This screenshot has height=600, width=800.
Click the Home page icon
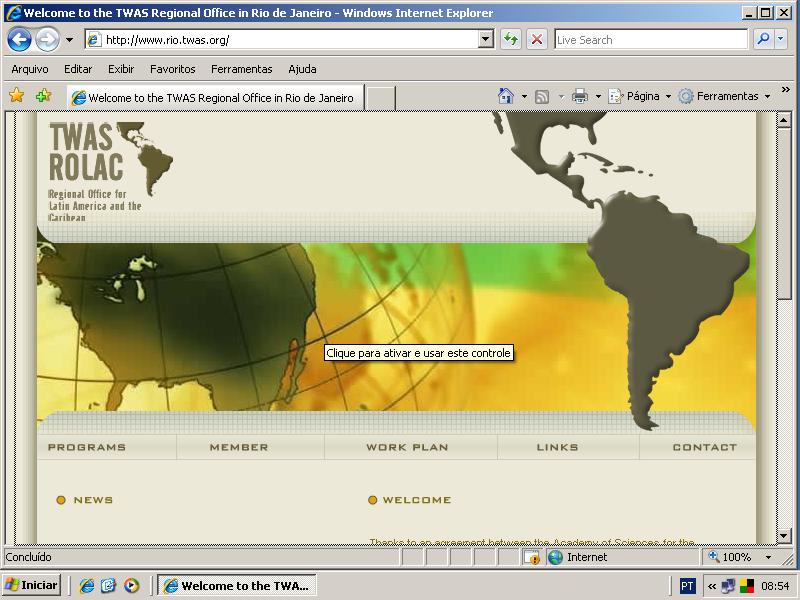(506, 96)
